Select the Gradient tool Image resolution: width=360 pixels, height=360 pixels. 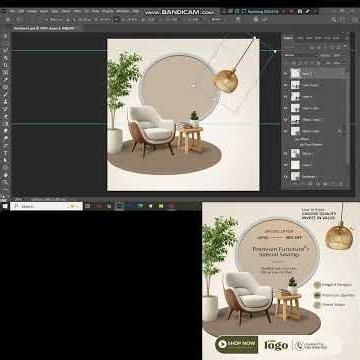click(x=6, y=123)
